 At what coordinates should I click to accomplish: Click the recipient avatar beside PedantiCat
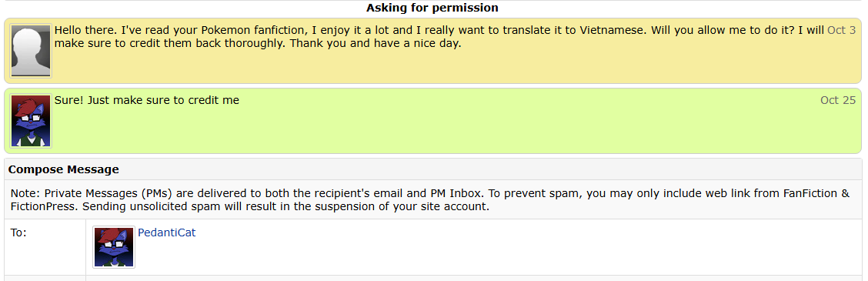click(114, 246)
